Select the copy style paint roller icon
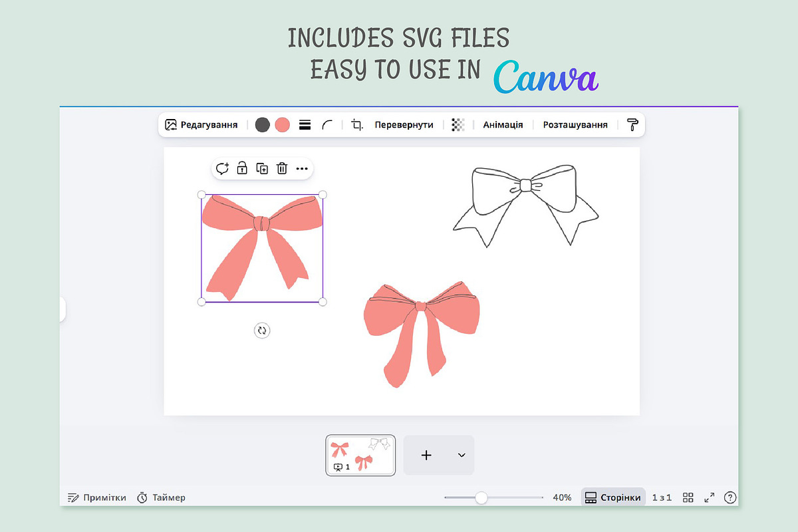798x532 pixels. coord(632,124)
